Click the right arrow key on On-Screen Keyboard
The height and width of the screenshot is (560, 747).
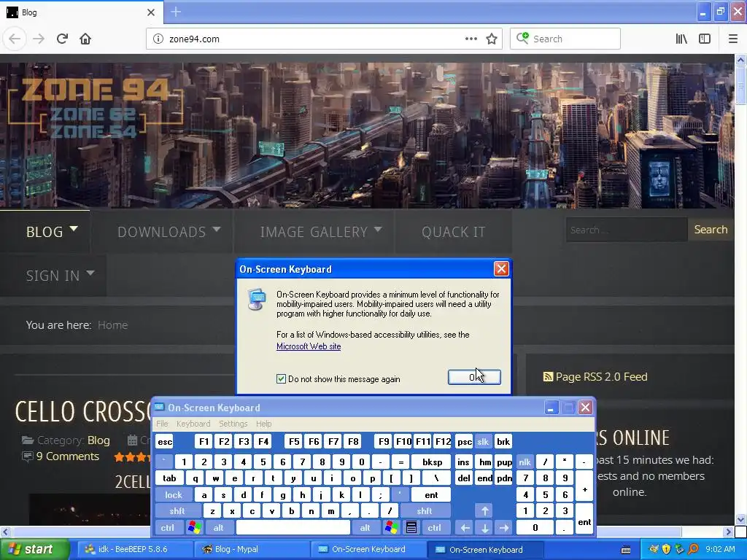click(503, 528)
